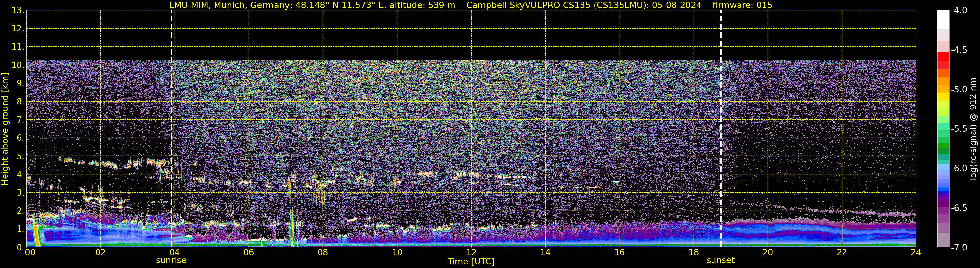Click the 13. height axis tick label
980x268 pixels.
click(18, 11)
